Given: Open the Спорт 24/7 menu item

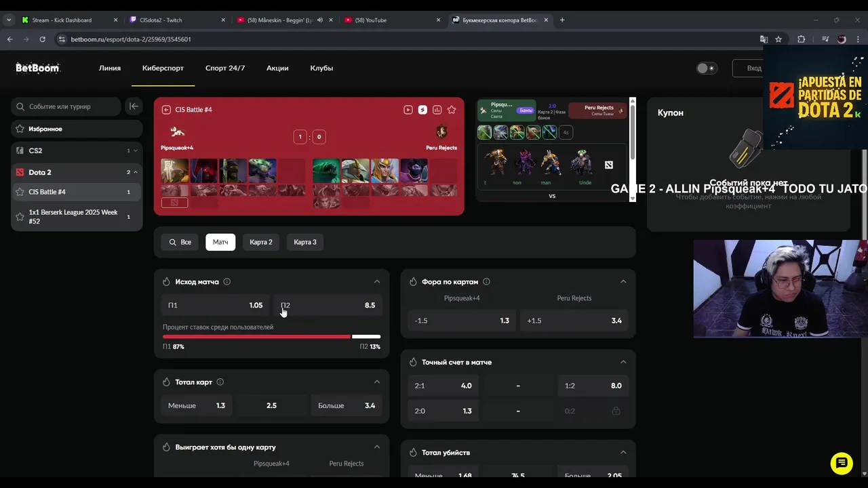Looking at the screenshot, I should (225, 68).
